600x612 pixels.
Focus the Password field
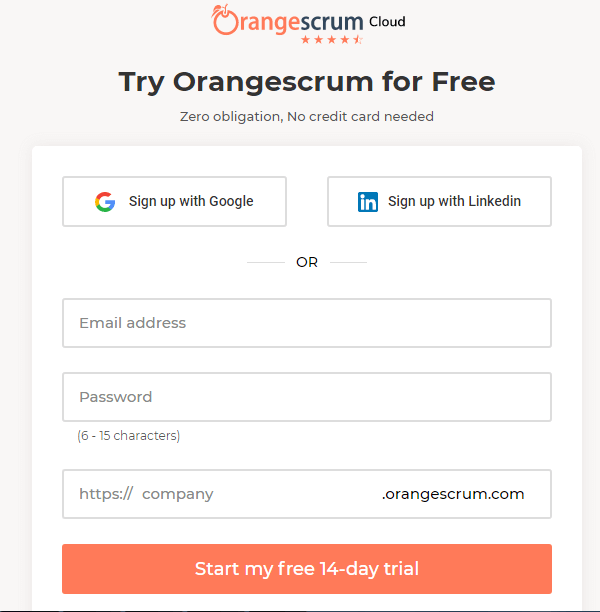coord(307,397)
